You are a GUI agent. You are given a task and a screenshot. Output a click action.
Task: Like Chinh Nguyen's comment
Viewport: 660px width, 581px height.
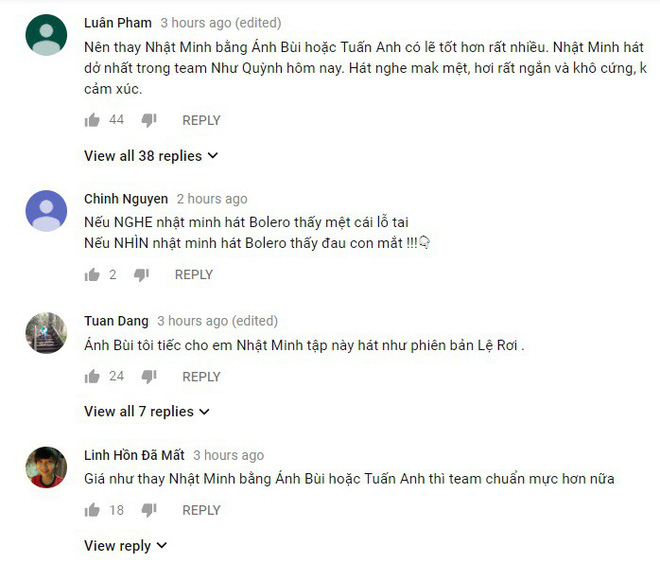[x=92, y=275]
